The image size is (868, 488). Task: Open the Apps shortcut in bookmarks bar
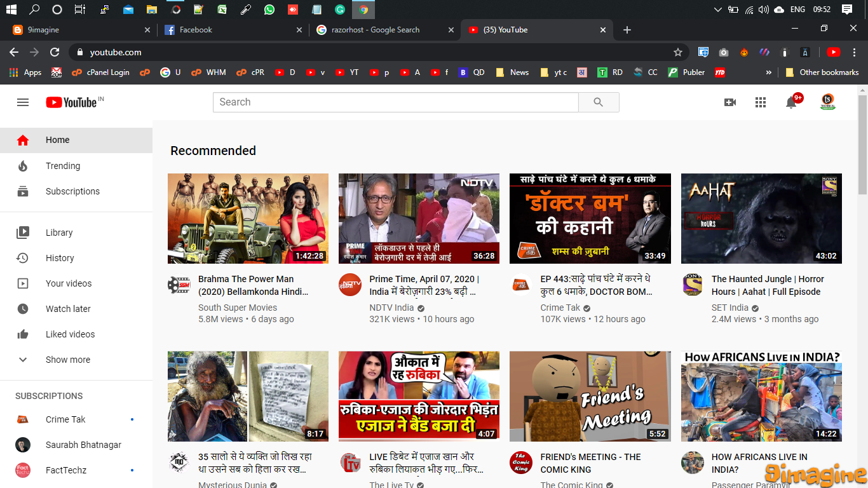(x=25, y=72)
